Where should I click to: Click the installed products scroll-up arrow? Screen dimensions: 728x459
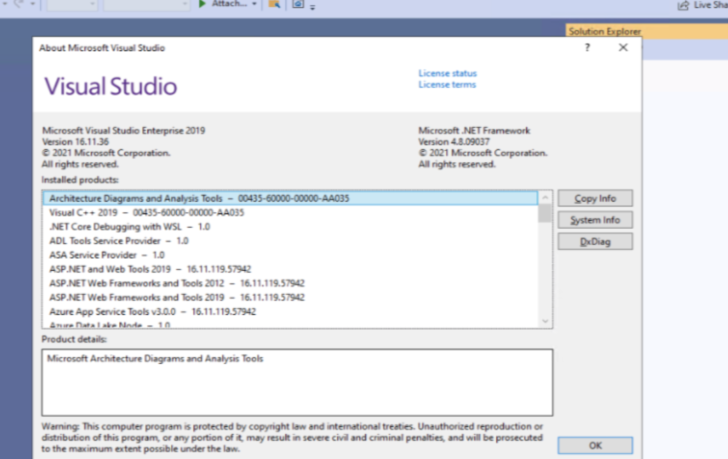pyautogui.click(x=545, y=197)
